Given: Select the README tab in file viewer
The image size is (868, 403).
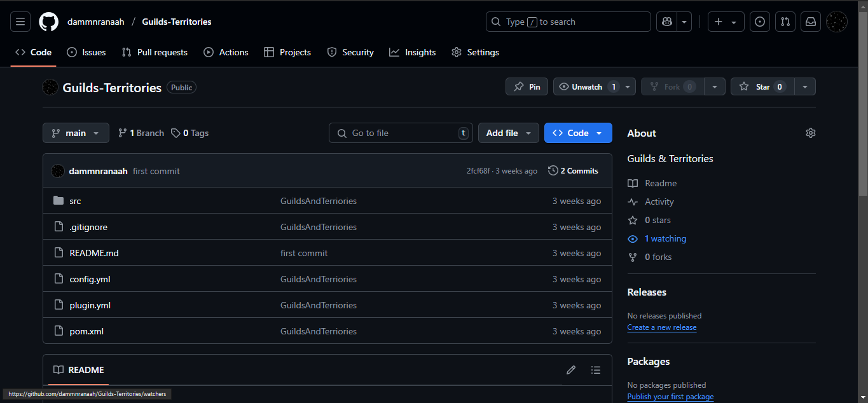Looking at the screenshot, I should pos(78,370).
